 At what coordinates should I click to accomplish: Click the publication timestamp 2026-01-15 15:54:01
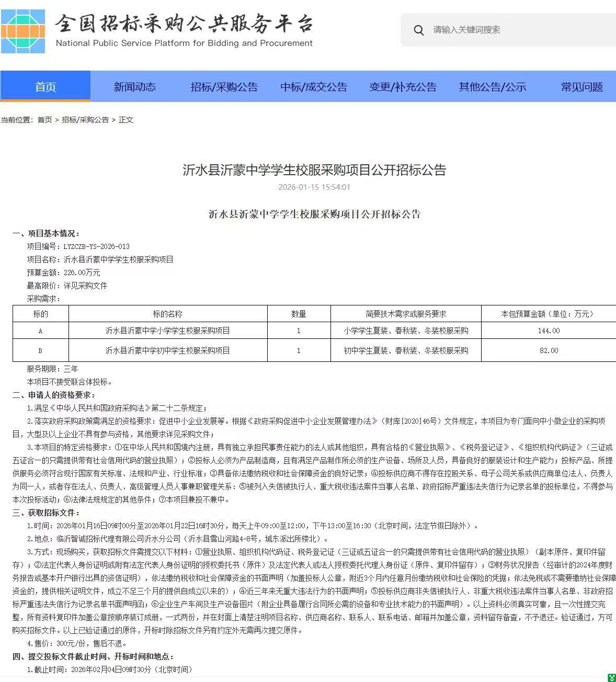314,187
